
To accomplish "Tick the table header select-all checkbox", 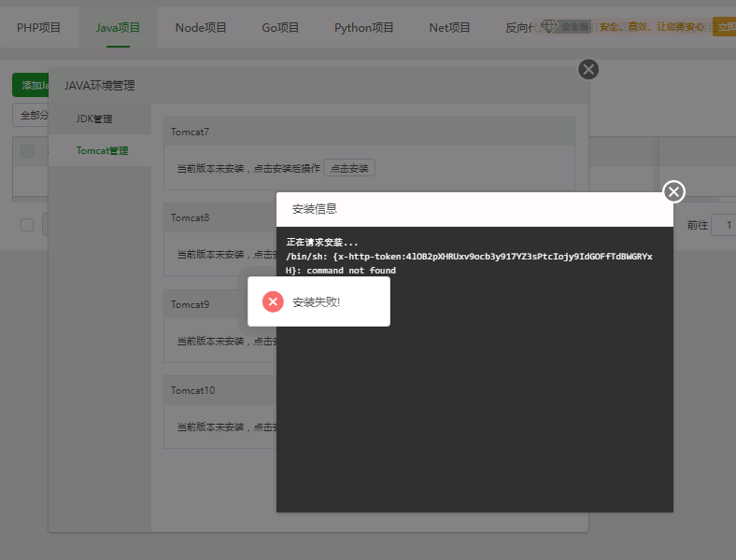I will 27,151.
